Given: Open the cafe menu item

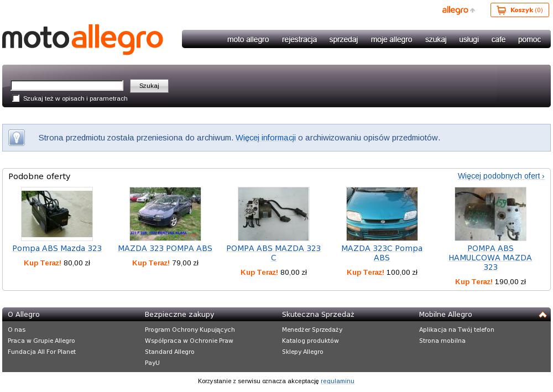Looking at the screenshot, I should [498, 39].
